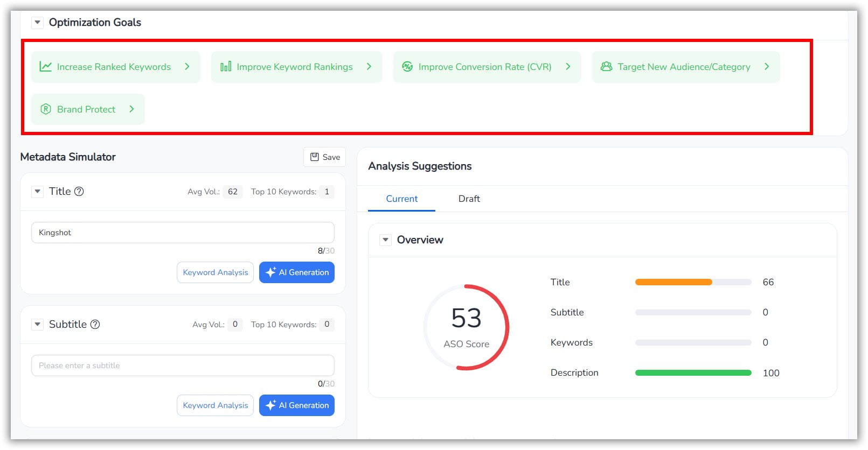Image resolution: width=868 pixels, height=450 pixels.
Task: Click sparkle icon on Subtitle AI Generation
Action: pos(271,405)
